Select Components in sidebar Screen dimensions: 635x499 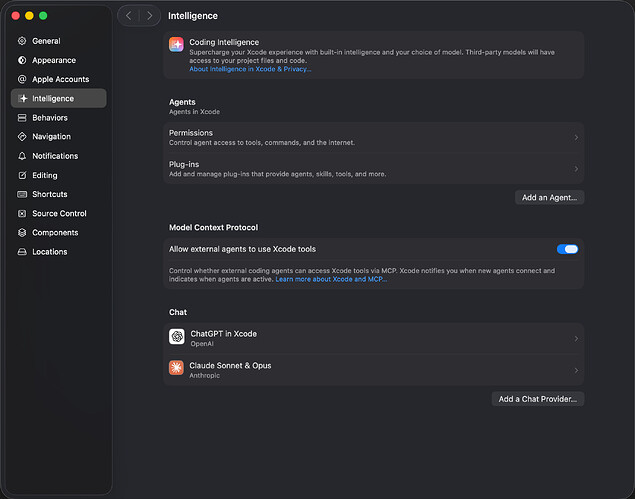(x=59, y=232)
